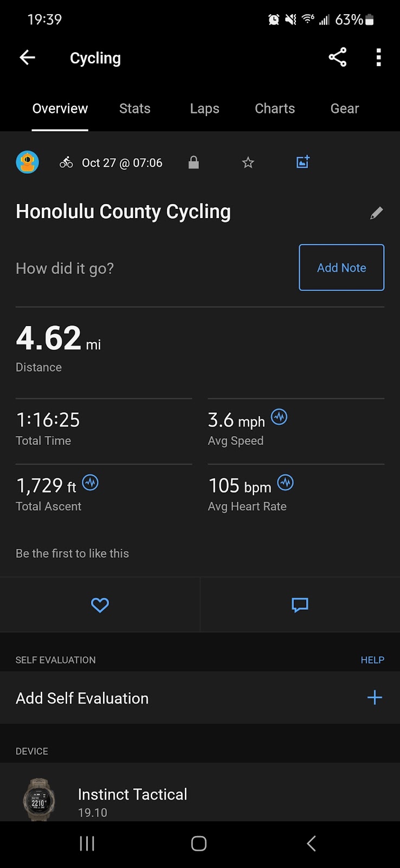Open comments with speech bubble icon
This screenshot has height=868, width=400.
point(300,605)
